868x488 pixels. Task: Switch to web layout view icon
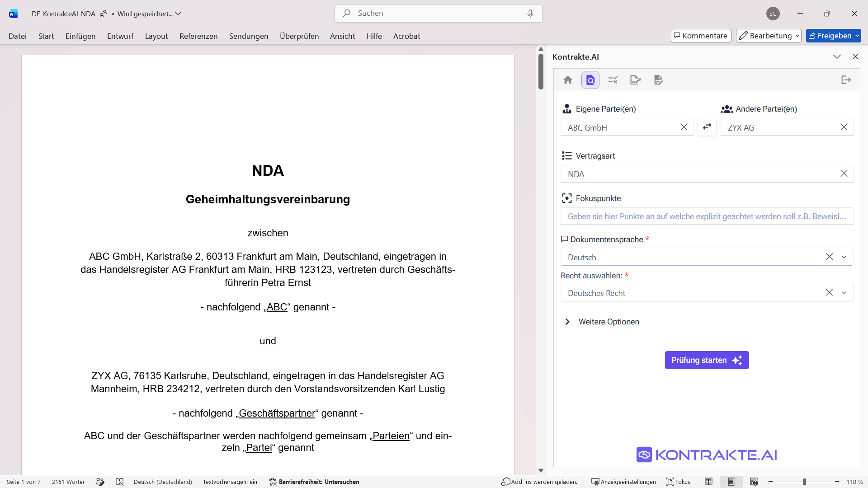[754, 482]
